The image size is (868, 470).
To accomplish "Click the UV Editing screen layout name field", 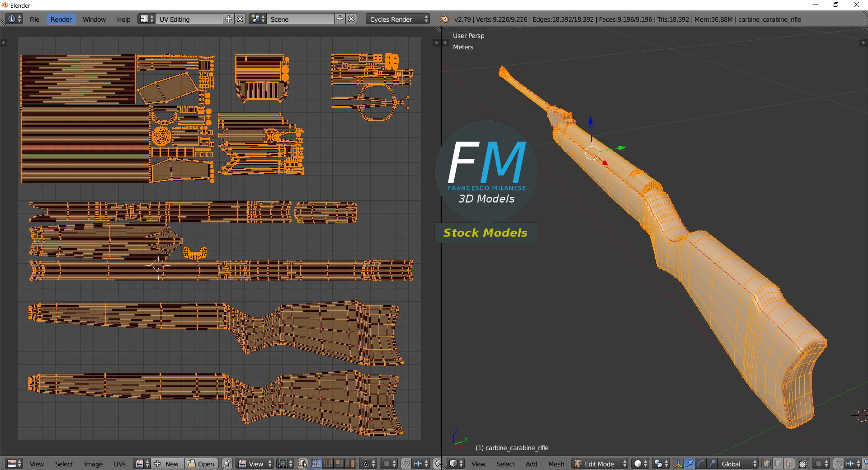I will 189,19.
